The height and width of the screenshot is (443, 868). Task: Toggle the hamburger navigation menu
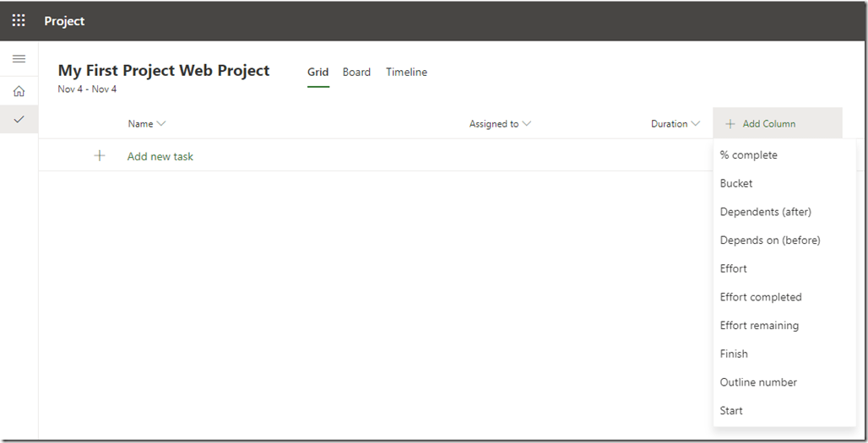click(19, 59)
